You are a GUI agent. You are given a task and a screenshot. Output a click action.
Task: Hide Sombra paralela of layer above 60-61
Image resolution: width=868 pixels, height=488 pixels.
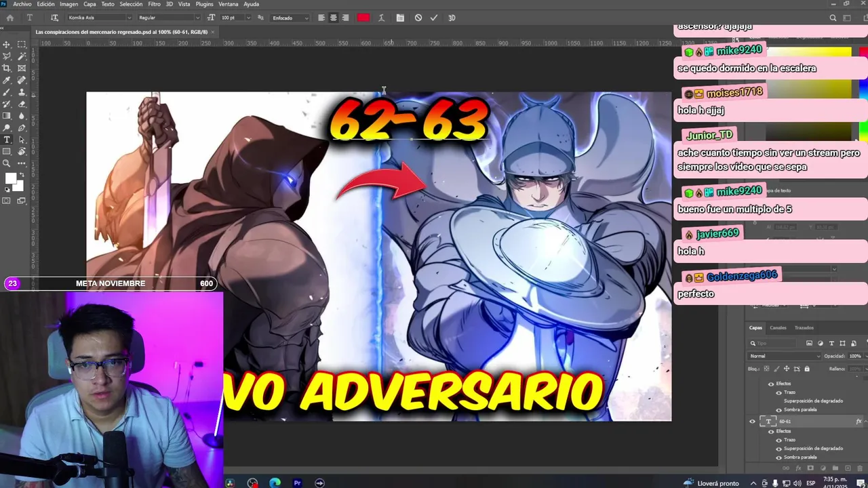click(x=778, y=410)
